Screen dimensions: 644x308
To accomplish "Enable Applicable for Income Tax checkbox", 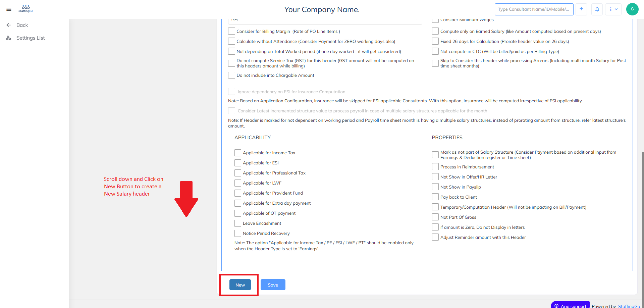I will pos(238,153).
